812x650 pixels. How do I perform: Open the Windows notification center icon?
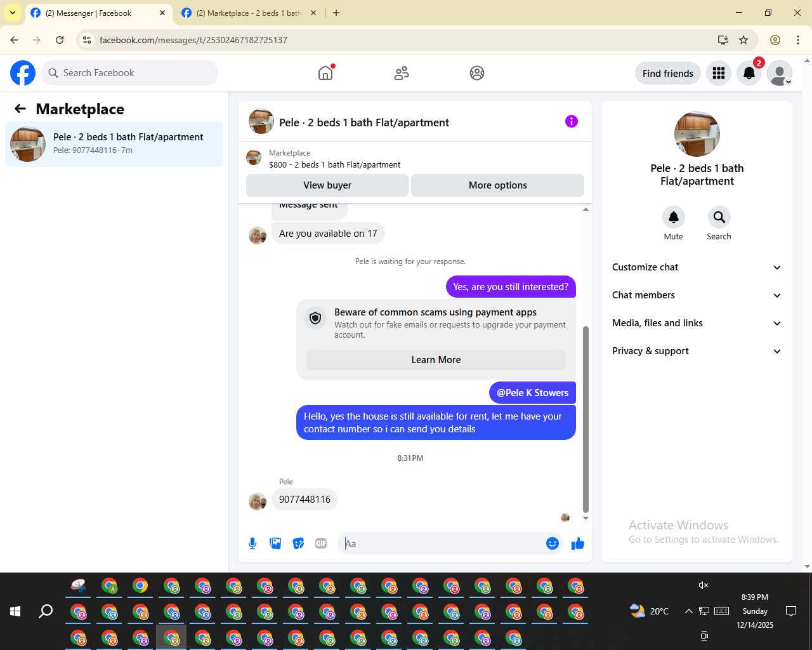pos(791,611)
